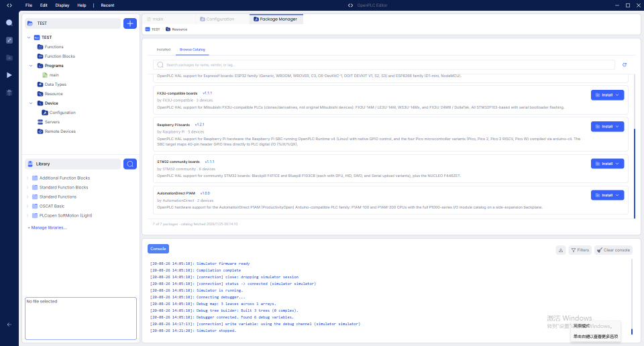Collapse the Device folder chevron
Screen dimensions: 644x346
[31, 103]
